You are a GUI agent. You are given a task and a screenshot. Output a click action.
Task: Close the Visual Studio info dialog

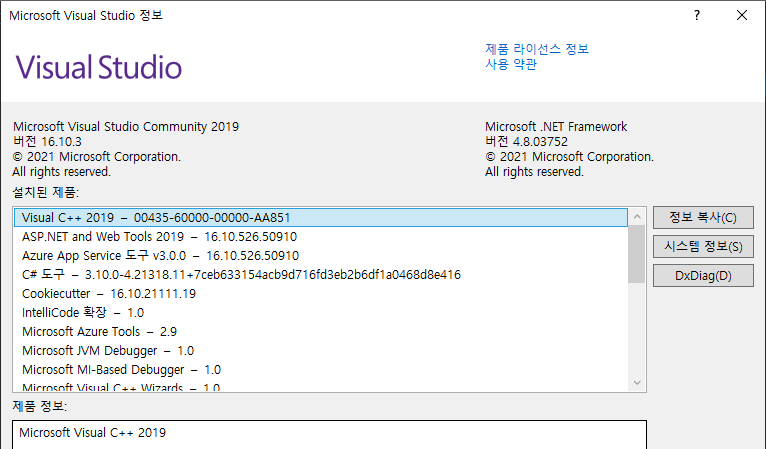742,15
